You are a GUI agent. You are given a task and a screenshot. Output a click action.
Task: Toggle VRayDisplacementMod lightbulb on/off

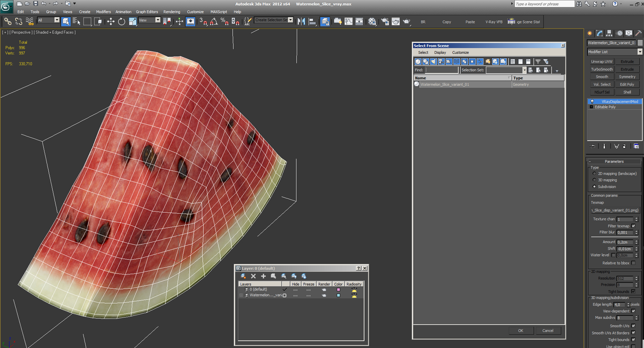(592, 102)
